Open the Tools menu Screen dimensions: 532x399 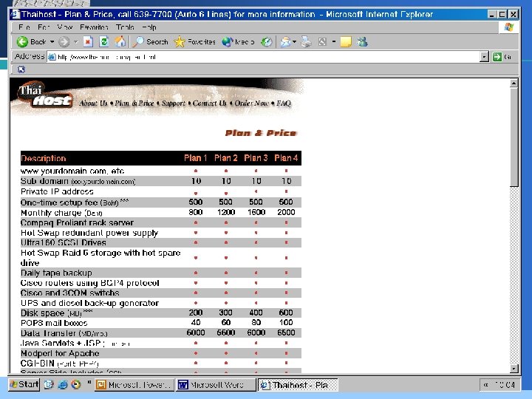[x=125, y=27]
